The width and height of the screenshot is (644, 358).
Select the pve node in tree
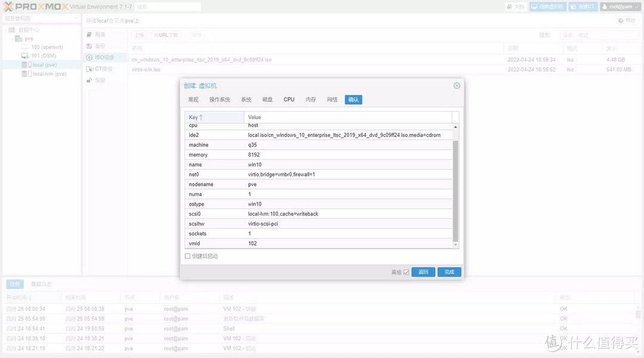click(29, 39)
